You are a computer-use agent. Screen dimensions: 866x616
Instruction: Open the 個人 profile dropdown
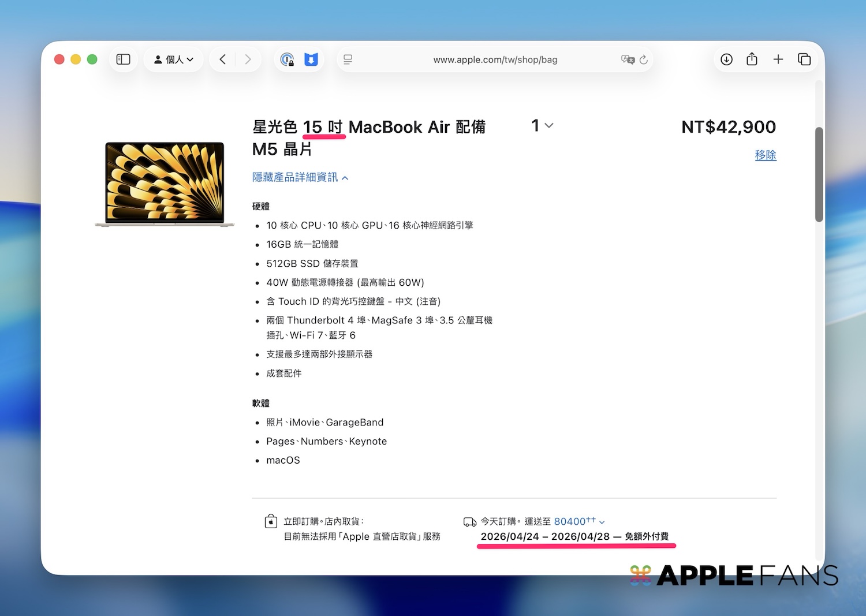pos(173,59)
